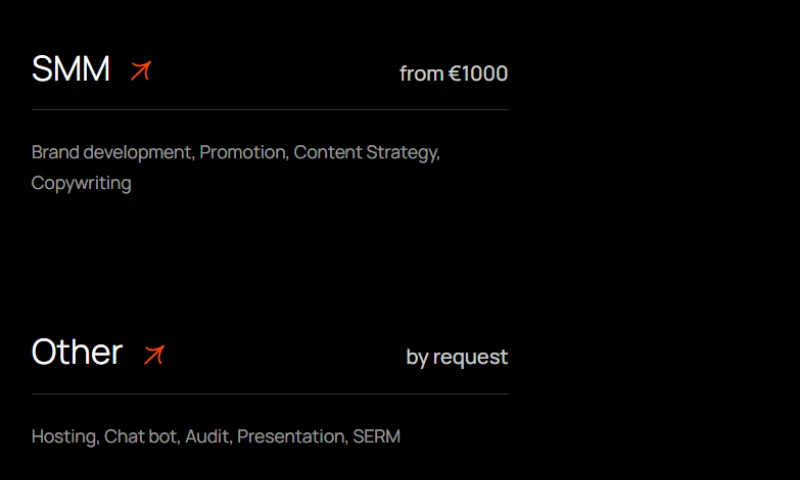This screenshot has height=480, width=800.
Task: Open the Other services heading
Action: point(77,353)
